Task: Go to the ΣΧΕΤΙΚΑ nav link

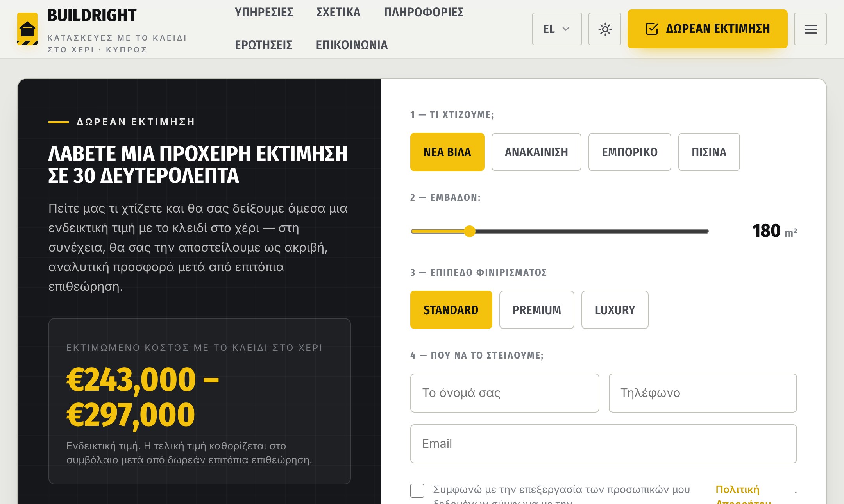Action: pos(338,13)
